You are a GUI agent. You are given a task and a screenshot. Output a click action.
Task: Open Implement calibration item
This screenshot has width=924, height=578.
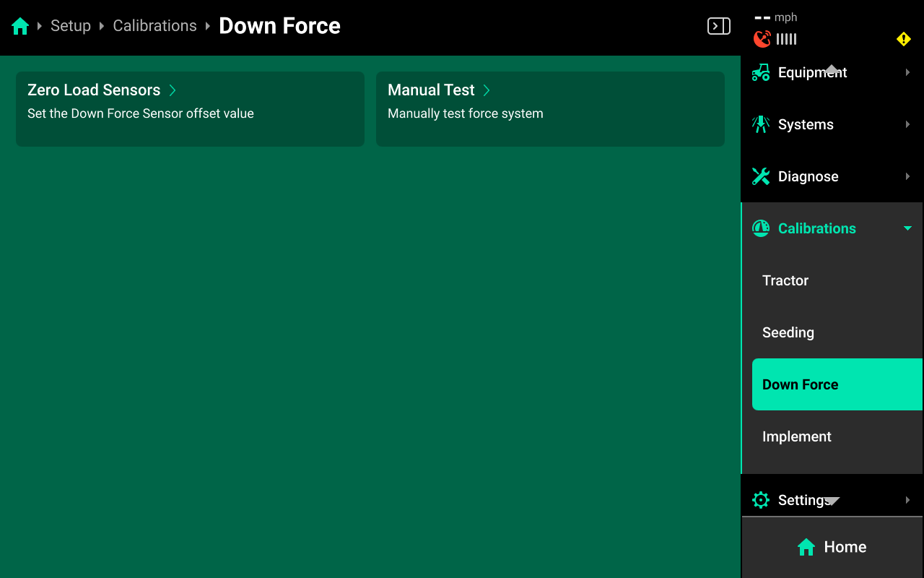pyautogui.click(x=797, y=436)
